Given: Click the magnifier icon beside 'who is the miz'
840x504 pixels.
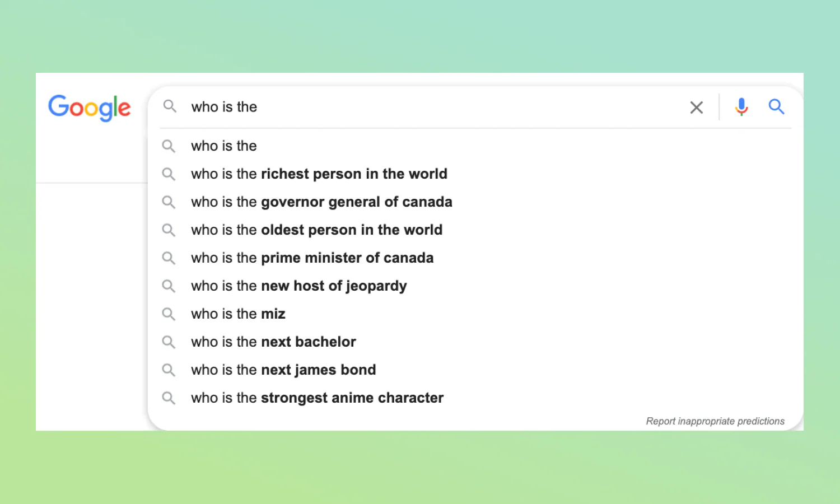Looking at the screenshot, I should click(x=169, y=314).
